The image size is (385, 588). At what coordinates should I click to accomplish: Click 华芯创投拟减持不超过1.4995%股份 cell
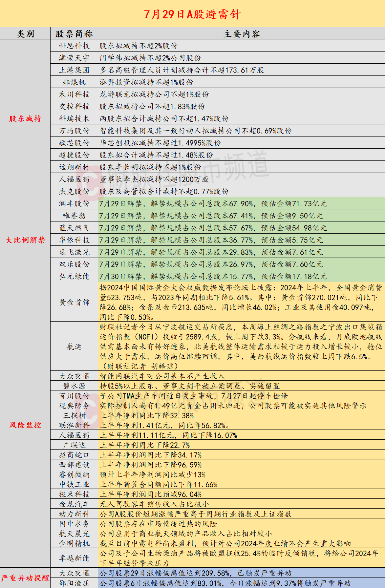[241, 143]
